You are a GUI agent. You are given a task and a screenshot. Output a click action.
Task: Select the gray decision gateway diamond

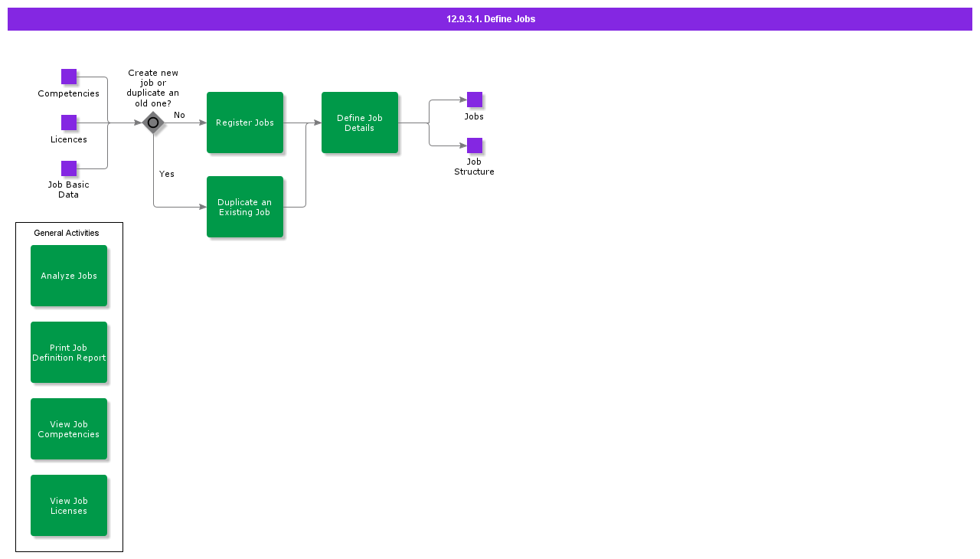coord(153,123)
